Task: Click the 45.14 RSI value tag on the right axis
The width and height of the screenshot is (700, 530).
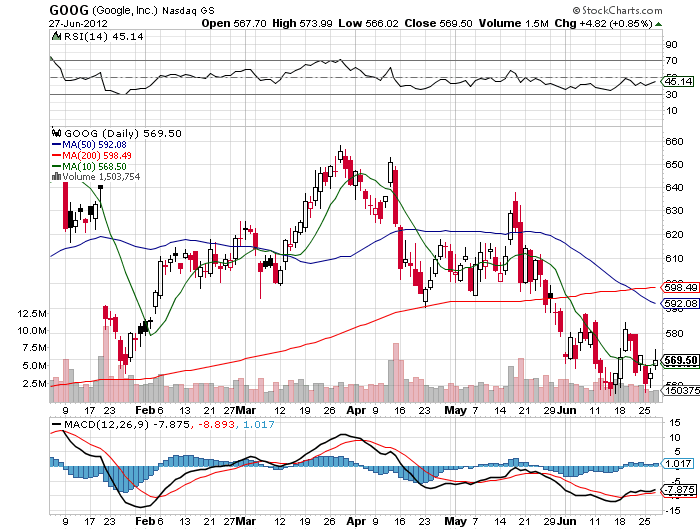Action: (677, 81)
